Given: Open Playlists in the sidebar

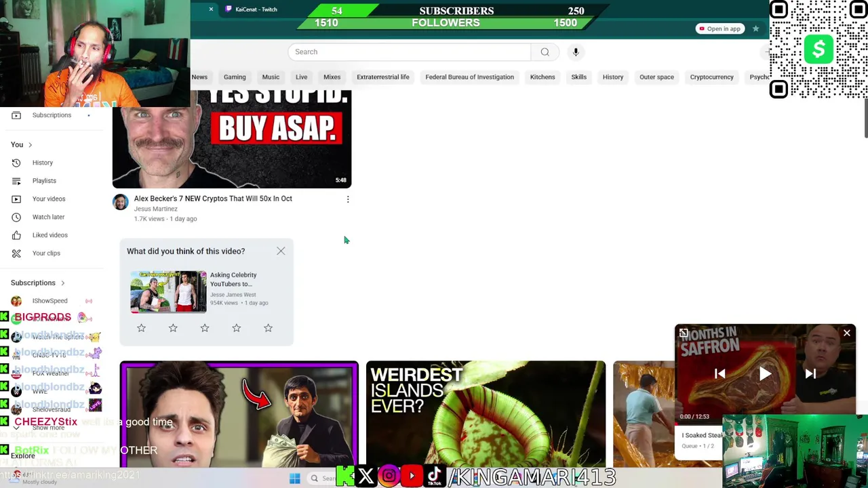Looking at the screenshot, I should (44, 181).
